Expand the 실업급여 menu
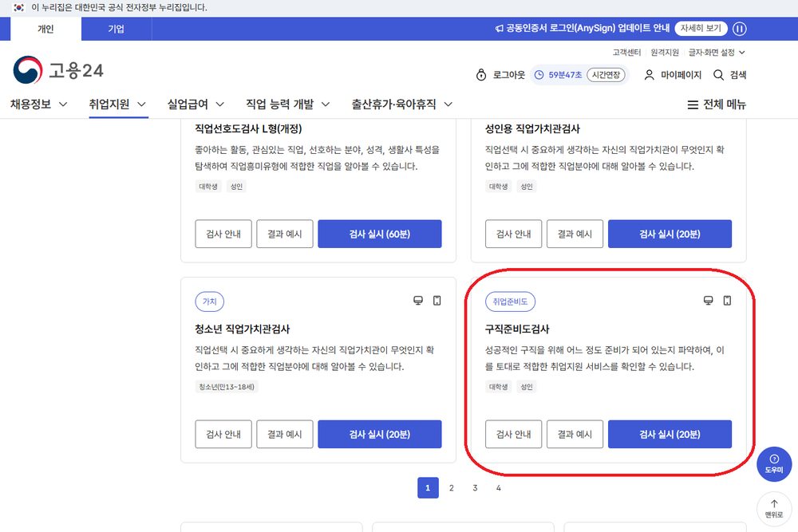Image resolution: width=798 pixels, height=532 pixels. click(x=196, y=104)
